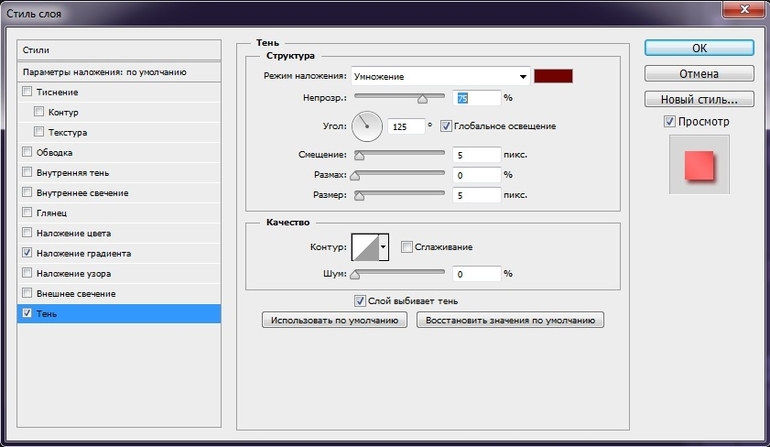Uncheck the Просмотр preview checkbox

[669, 121]
